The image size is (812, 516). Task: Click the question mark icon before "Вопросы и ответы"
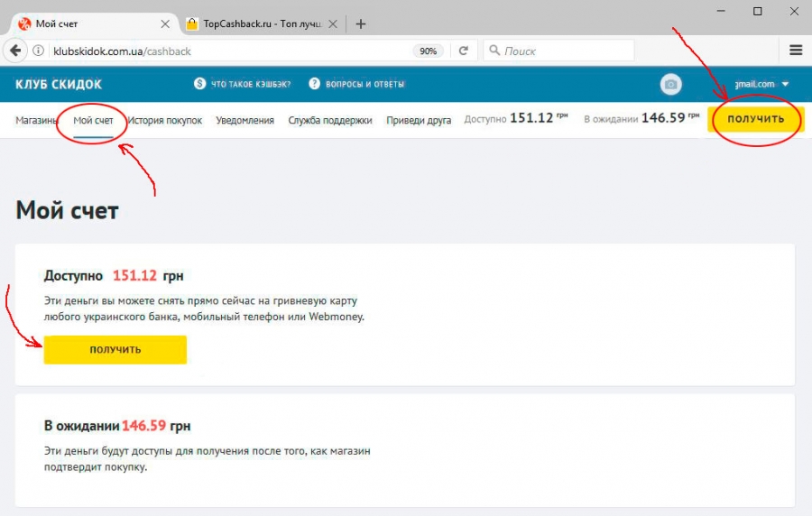pyautogui.click(x=314, y=84)
